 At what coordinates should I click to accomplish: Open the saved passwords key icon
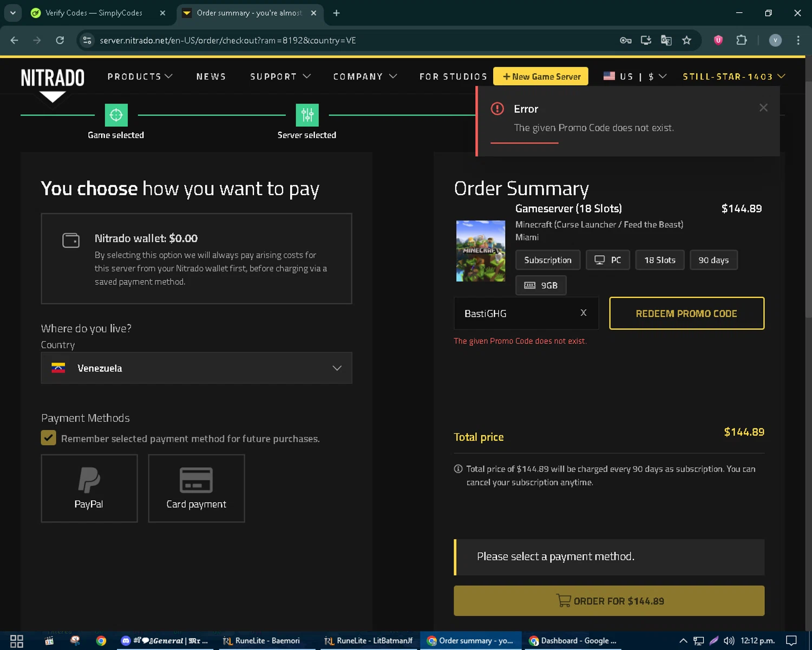(x=626, y=40)
